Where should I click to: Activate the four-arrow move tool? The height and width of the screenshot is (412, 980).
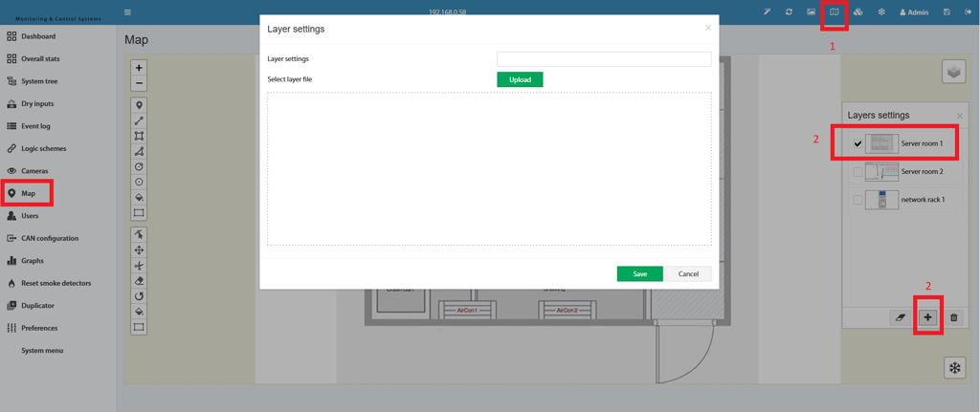(139, 249)
